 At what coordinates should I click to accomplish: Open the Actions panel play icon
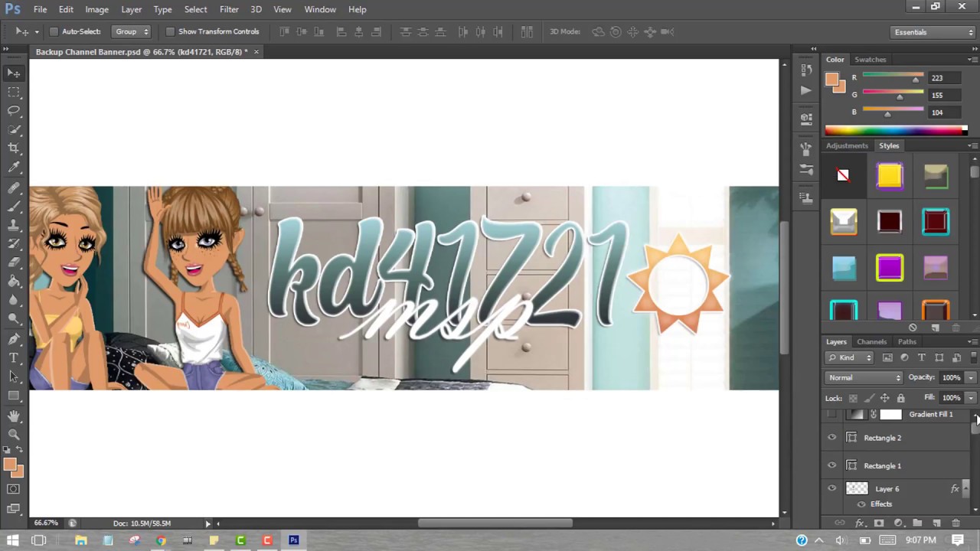[805, 90]
